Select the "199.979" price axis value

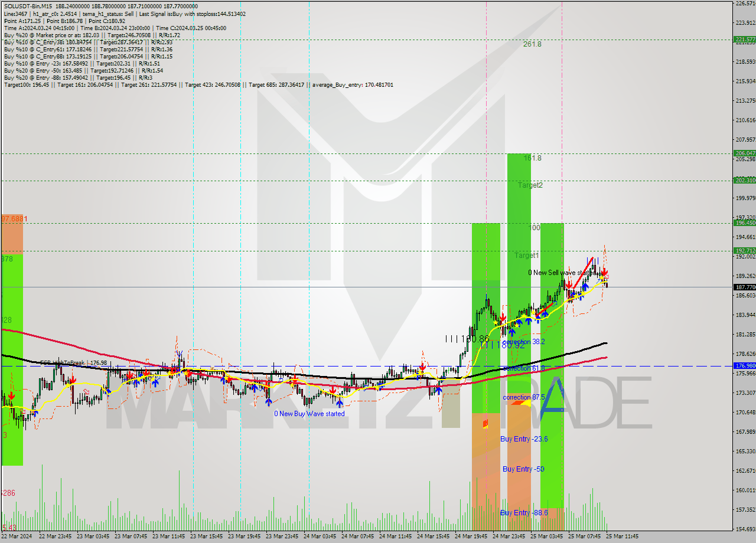[x=745, y=198]
